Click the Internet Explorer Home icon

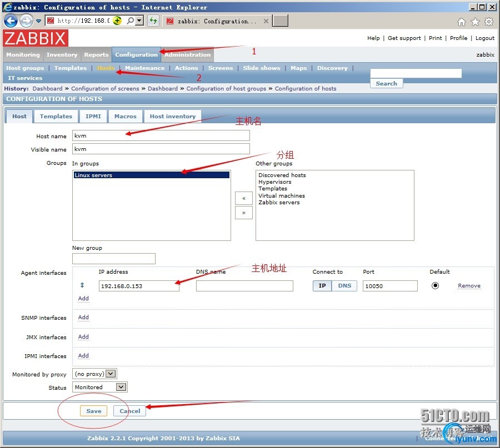(x=462, y=22)
